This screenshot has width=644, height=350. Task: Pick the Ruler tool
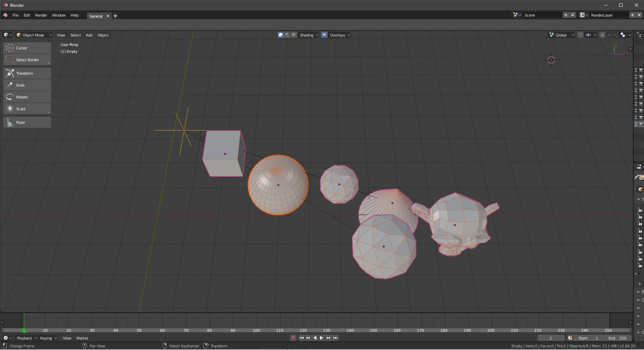coord(27,122)
